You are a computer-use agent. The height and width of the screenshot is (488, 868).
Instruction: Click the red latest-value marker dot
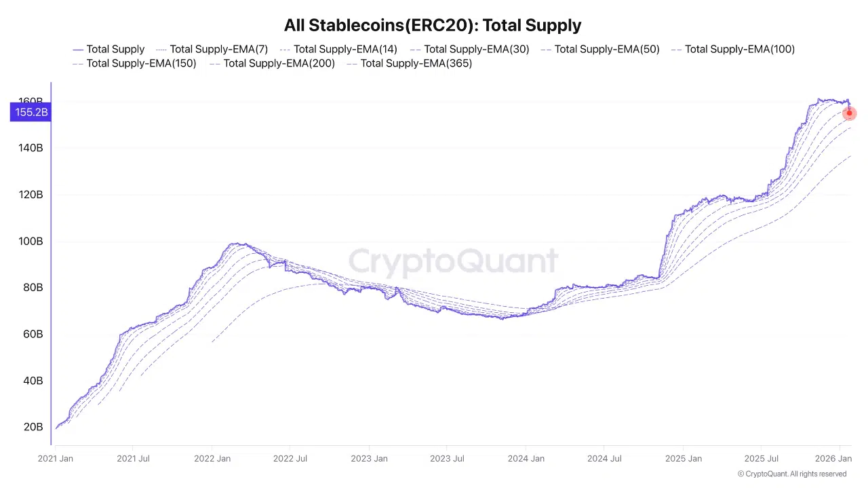(x=849, y=113)
